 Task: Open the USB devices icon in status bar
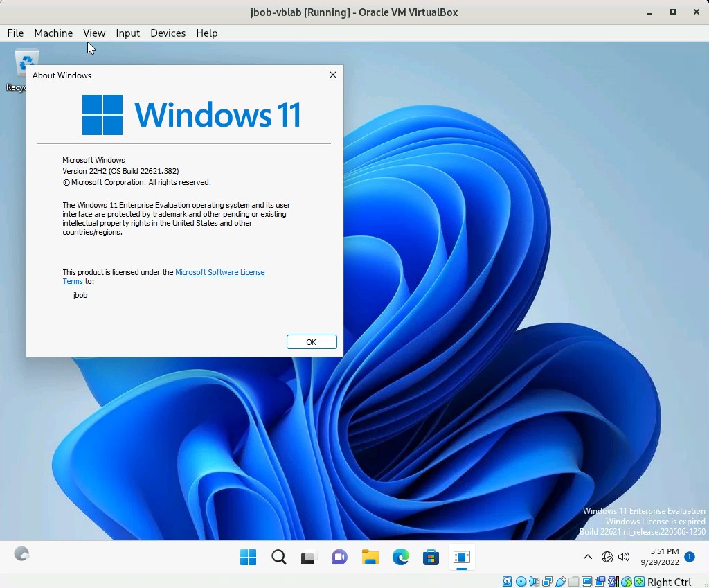click(x=560, y=582)
